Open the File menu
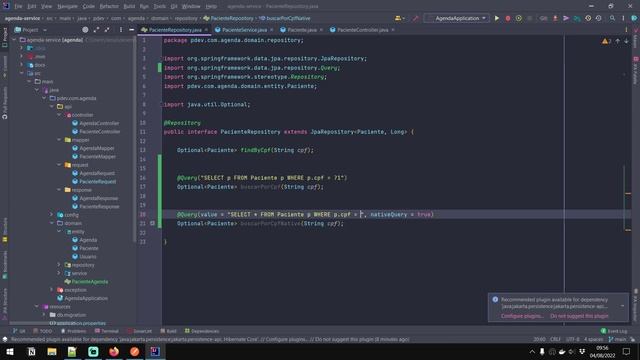640x360 pixels. coord(18,7)
